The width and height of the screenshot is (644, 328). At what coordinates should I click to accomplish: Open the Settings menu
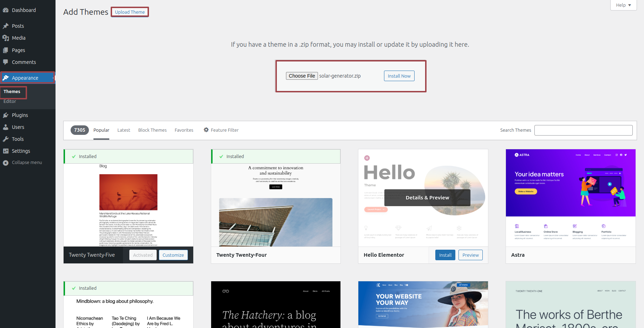pyautogui.click(x=28, y=151)
